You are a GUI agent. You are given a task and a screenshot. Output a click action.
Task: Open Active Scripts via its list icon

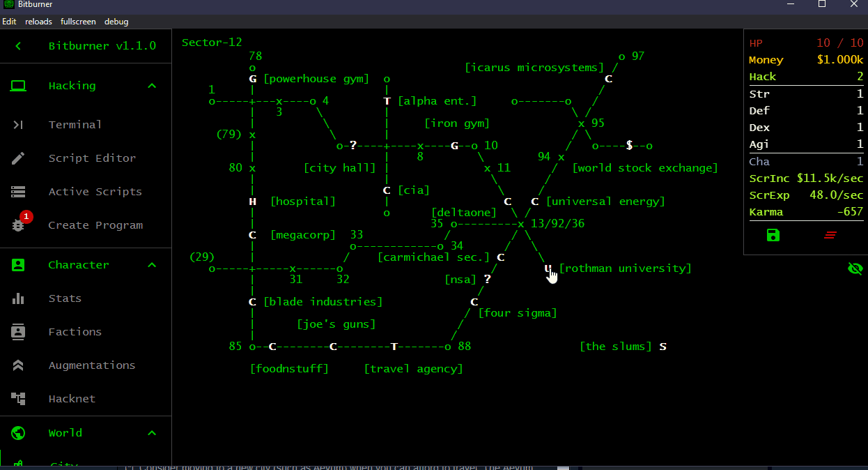click(x=18, y=191)
